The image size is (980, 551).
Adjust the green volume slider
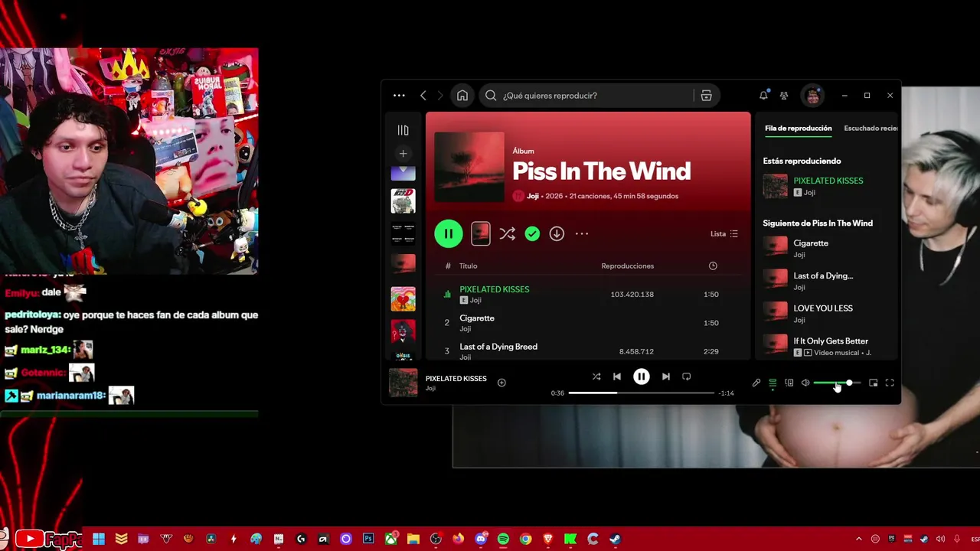pyautogui.click(x=837, y=383)
